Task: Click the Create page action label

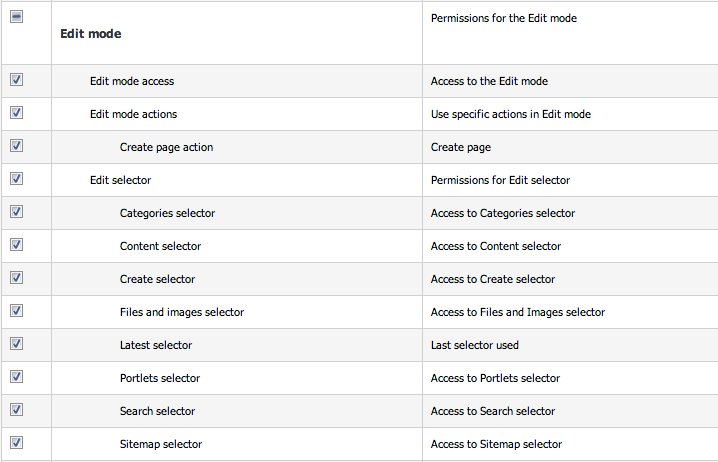Action: [166, 147]
